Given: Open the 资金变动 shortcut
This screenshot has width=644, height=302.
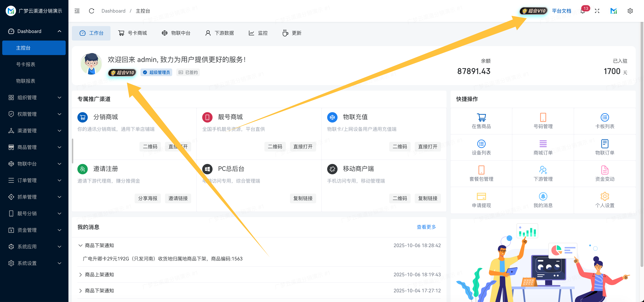Looking at the screenshot, I should tap(605, 174).
